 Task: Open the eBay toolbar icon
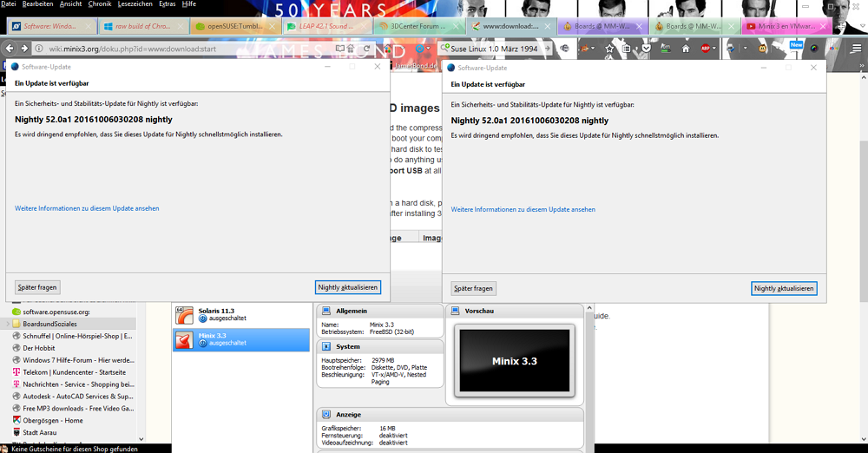pyautogui.click(x=833, y=49)
